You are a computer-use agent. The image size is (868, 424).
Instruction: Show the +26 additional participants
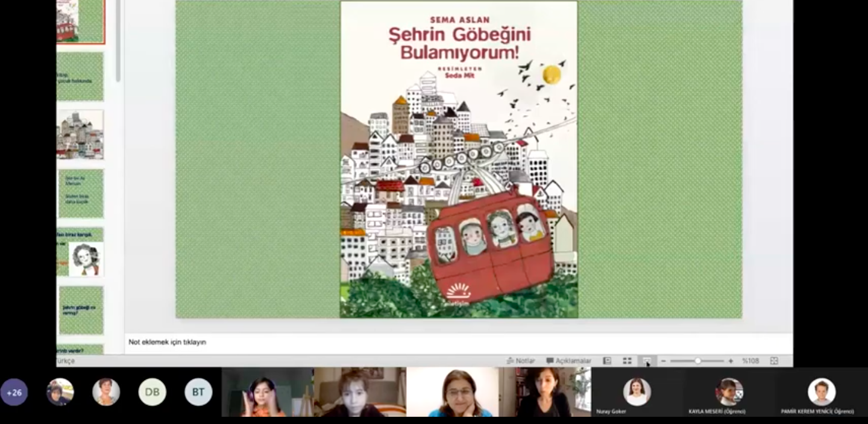14,392
